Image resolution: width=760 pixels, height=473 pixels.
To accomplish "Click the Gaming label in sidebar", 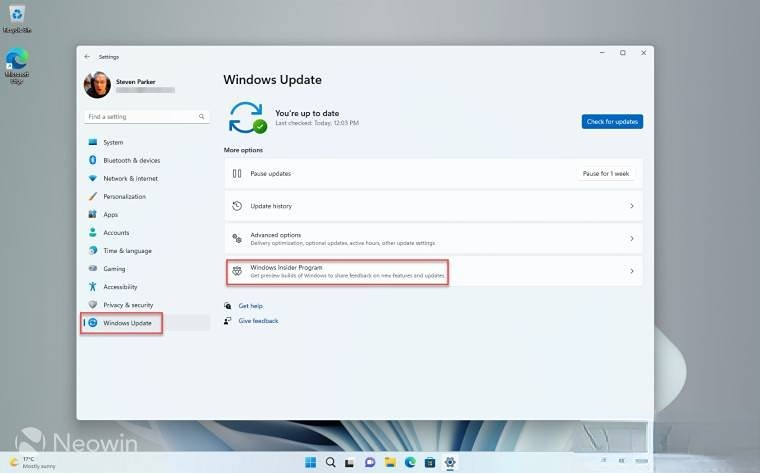I will click(x=114, y=268).
